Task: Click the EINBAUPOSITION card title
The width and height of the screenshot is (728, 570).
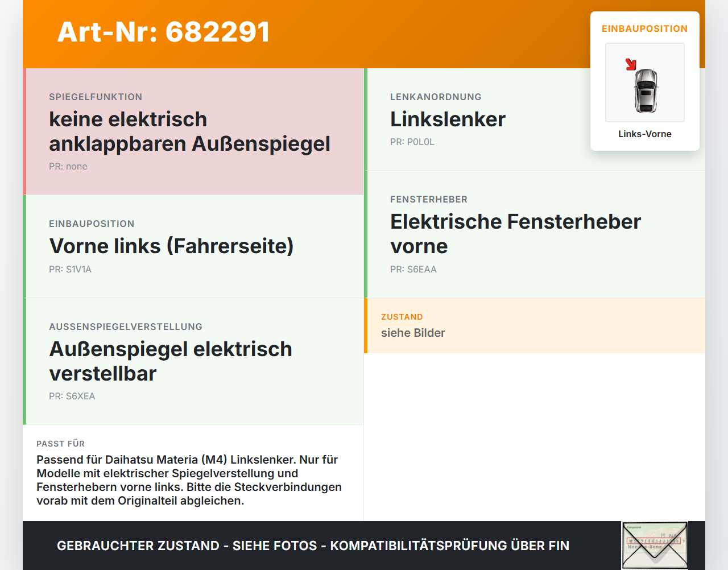Action: [x=645, y=28]
